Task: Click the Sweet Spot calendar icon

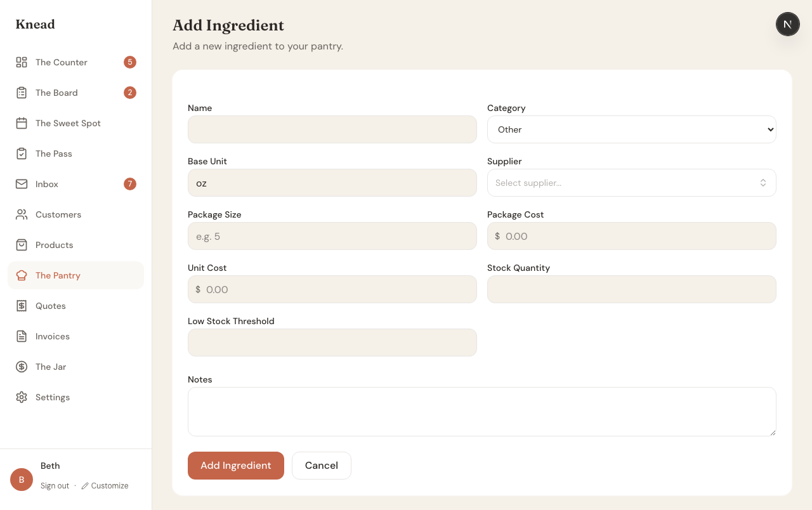Action: 21,123
